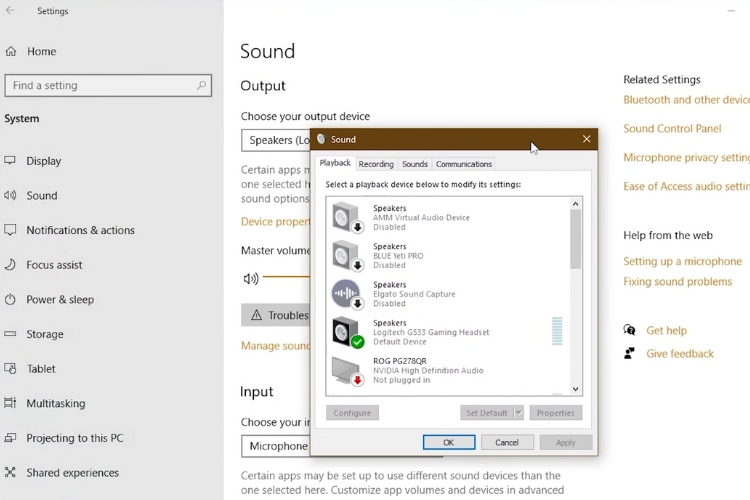Open Display settings page

pos(44,161)
